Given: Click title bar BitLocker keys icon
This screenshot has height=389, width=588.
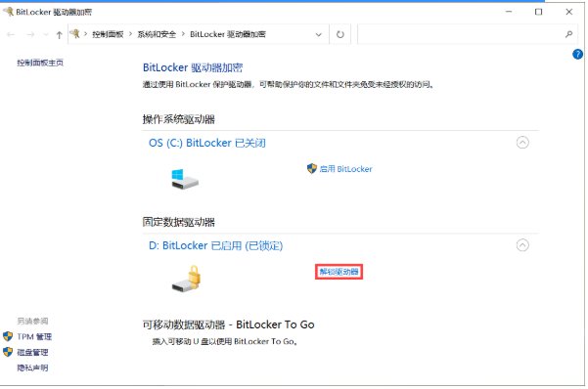Looking at the screenshot, I should (8, 12).
